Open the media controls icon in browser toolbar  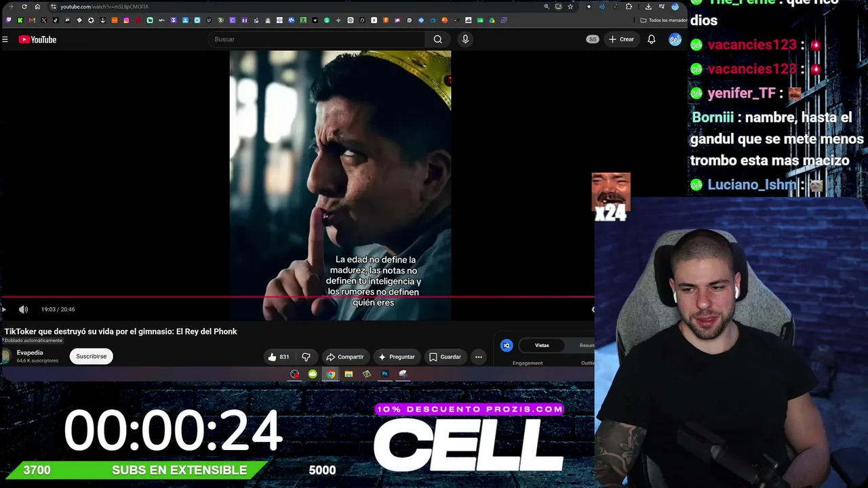(661, 7)
